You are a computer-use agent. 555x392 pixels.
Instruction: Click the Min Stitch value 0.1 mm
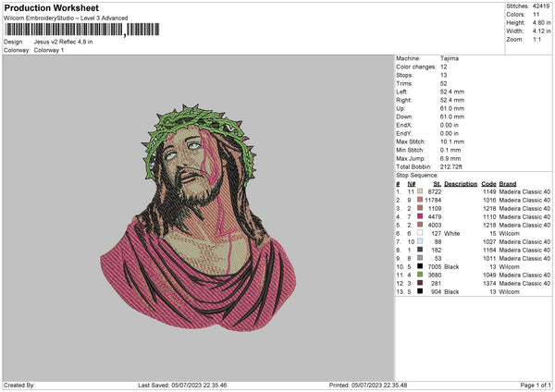coord(450,150)
